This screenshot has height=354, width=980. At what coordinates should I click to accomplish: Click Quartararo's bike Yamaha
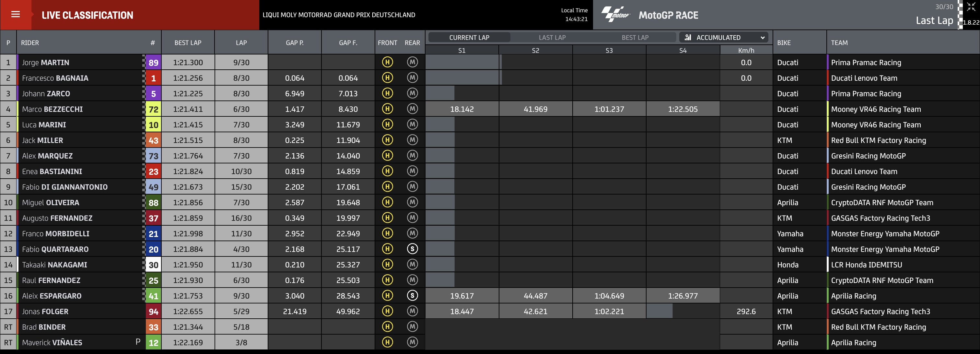point(790,249)
